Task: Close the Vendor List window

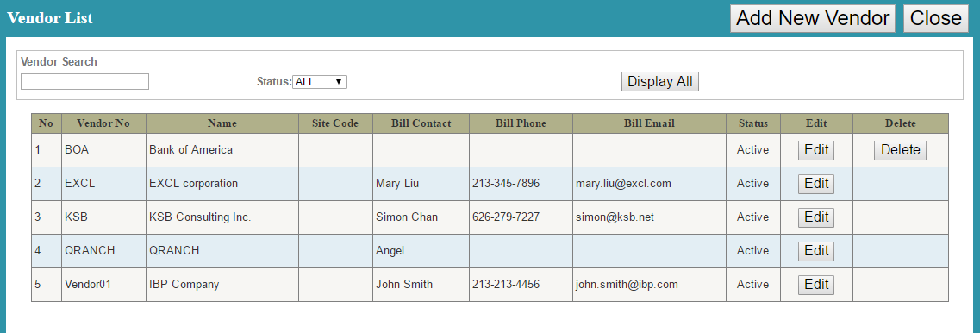Action: coord(936,18)
